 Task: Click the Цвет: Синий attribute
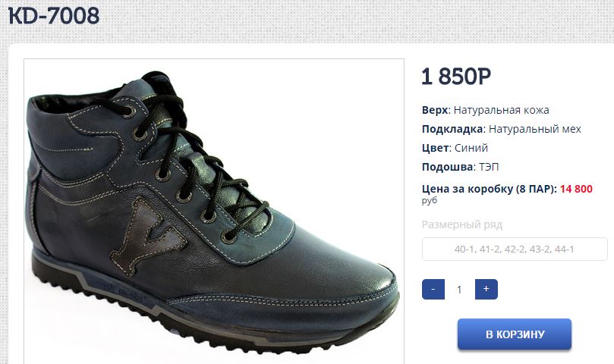(x=455, y=148)
